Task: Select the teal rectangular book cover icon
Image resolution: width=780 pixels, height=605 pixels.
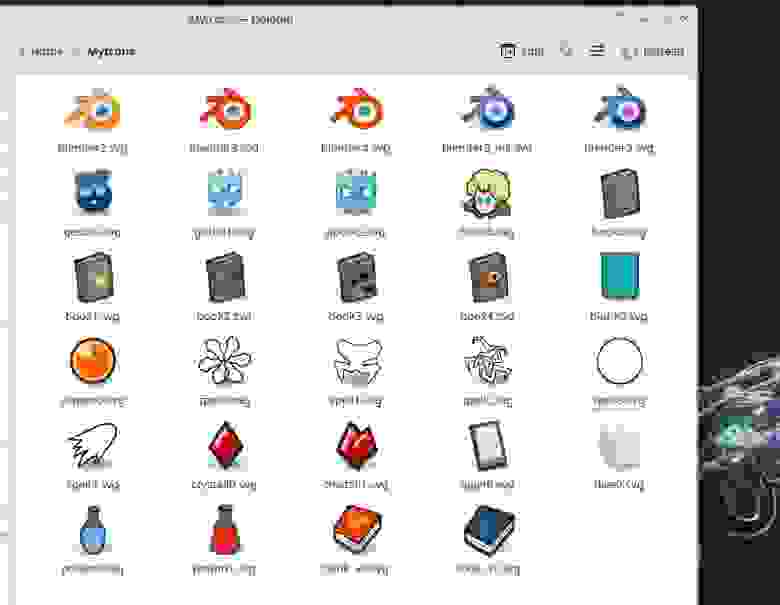Action: point(619,276)
